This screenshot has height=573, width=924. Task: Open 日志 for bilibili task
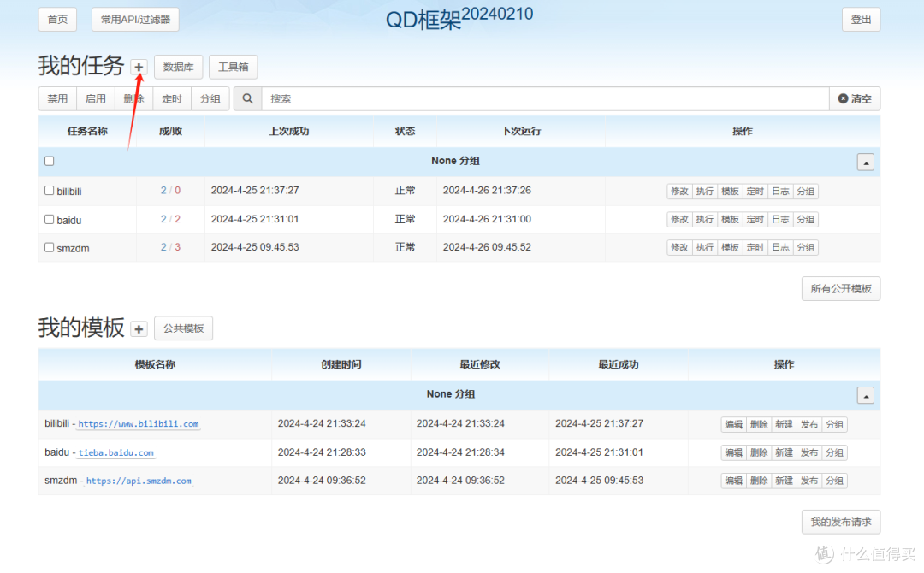(x=781, y=192)
